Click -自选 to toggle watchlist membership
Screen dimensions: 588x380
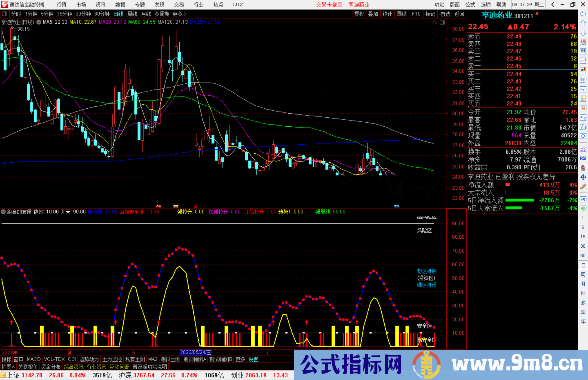pyautogui.click(x=444, y=14)
